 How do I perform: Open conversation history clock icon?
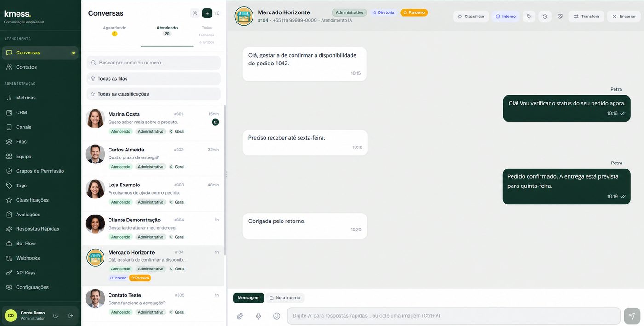pos(545,17)
